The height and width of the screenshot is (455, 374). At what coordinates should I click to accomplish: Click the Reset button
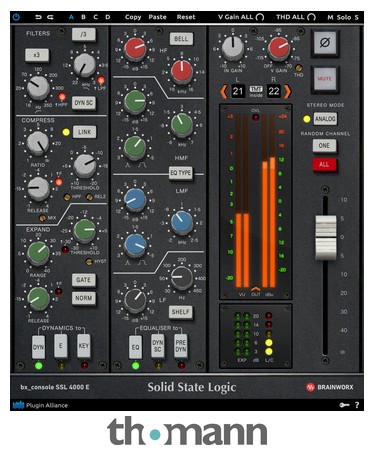186,17
